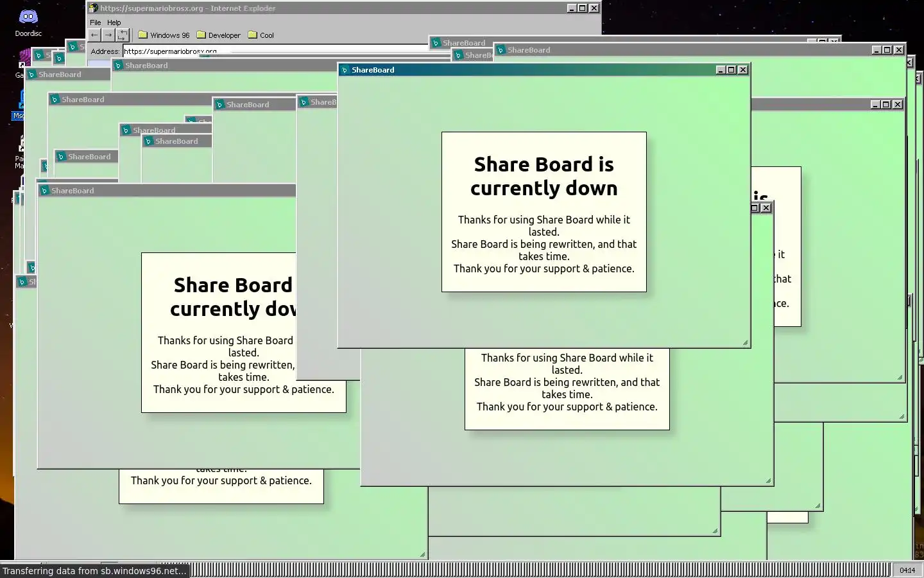Click the Internet Exploder title bar app icon
This screenshot has width=924, height=578.
coord(94,8)
